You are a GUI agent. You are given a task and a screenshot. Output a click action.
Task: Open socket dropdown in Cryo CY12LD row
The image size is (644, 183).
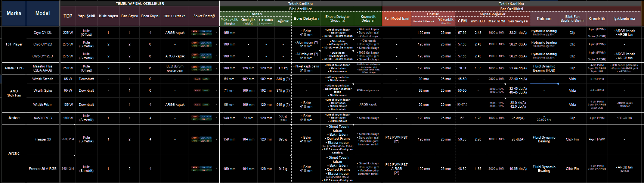[216, 56]
